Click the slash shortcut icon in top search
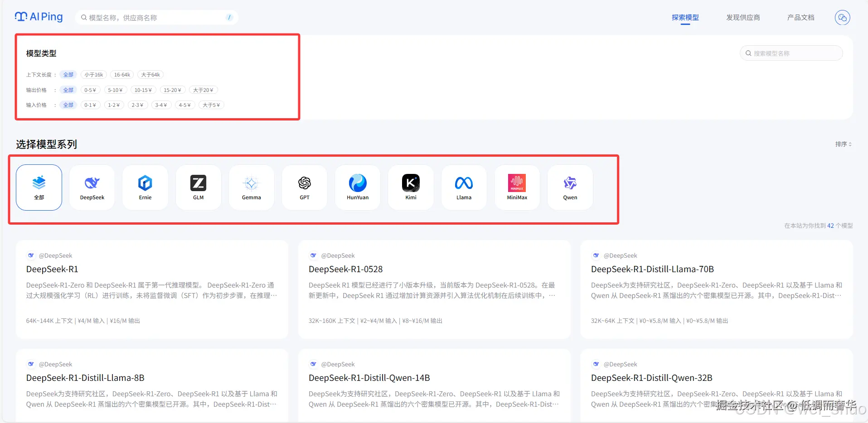The width and height of the screenshot is (868, 423). [229, 18]
